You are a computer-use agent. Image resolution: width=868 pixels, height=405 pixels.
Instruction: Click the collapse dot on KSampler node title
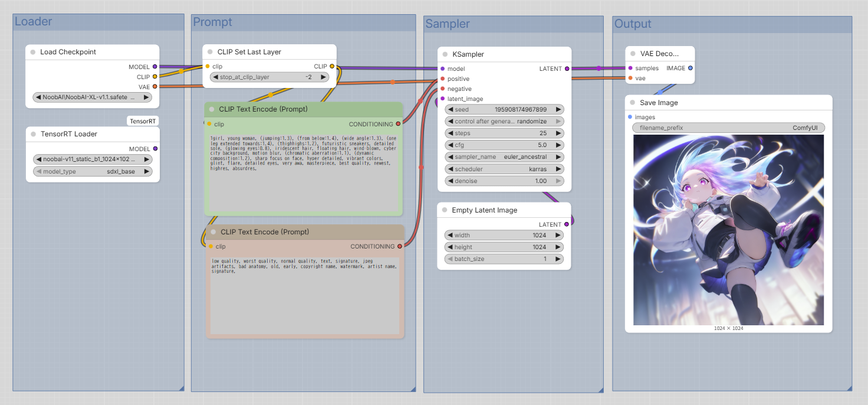(x=445, y=54)
